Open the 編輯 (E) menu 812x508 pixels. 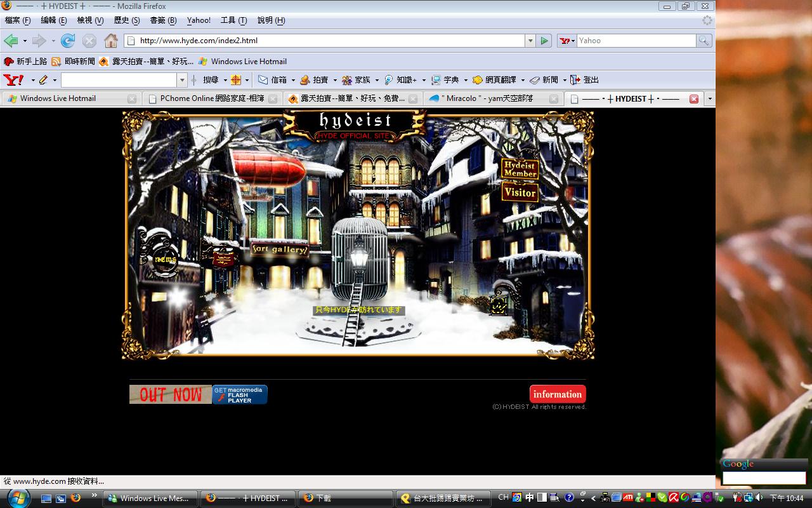tap(54, 20)
